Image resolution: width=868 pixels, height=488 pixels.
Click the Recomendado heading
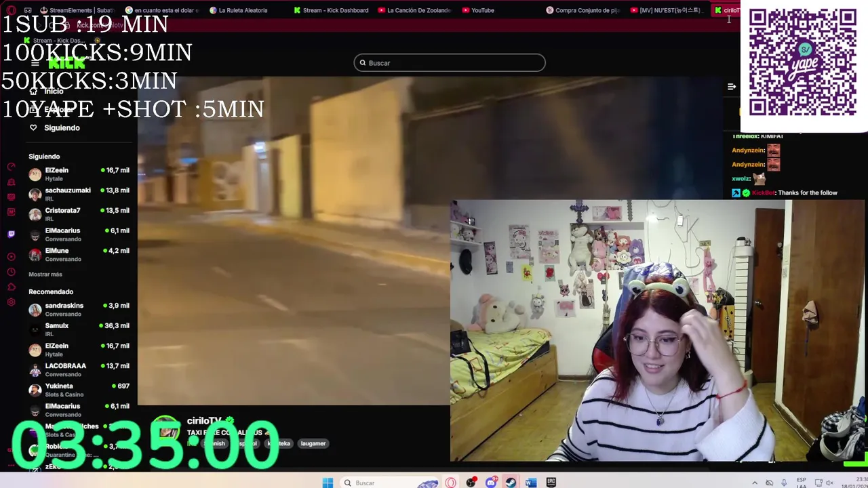51,292
